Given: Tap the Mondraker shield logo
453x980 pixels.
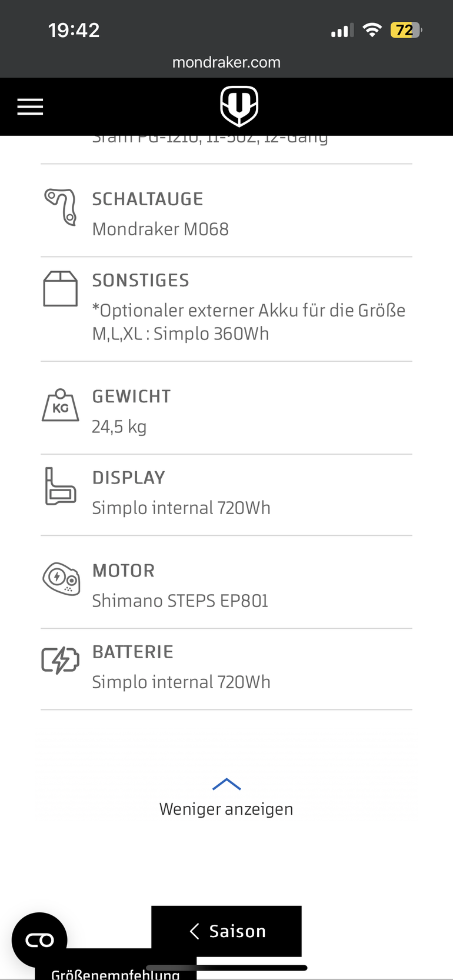Looking at the screenshot, I should coord(239,106).
